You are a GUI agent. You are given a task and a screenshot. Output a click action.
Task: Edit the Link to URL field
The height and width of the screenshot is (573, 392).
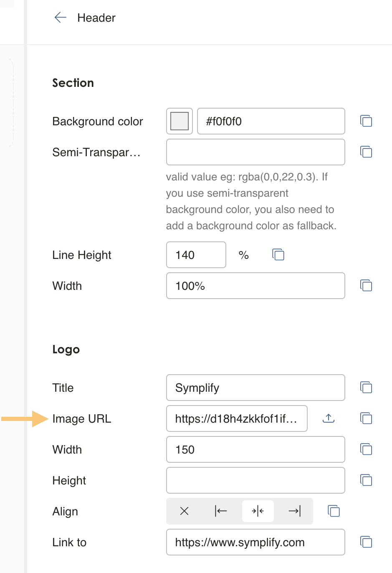pos(255,542)
